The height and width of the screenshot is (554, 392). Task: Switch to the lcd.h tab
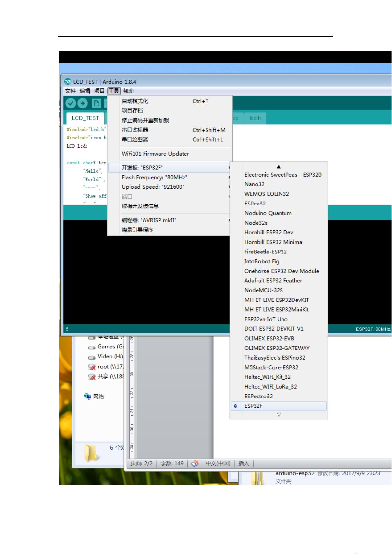click(x=255, y=118)
